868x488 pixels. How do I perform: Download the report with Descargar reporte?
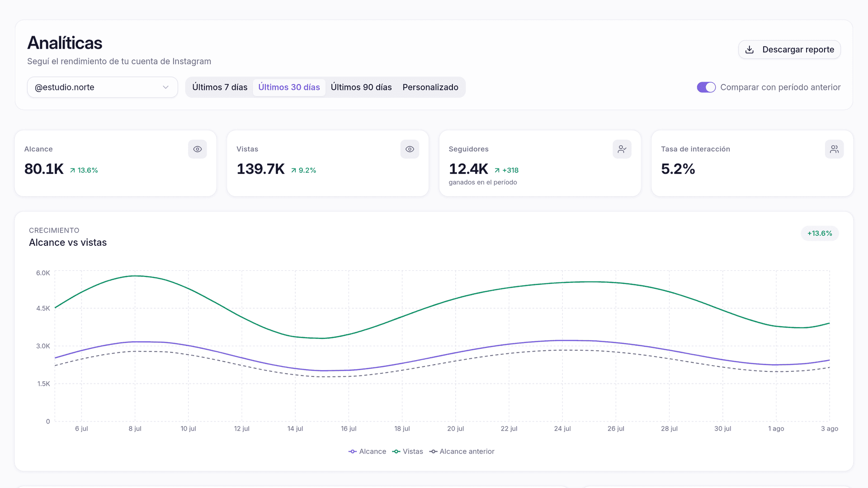point(789,50)
